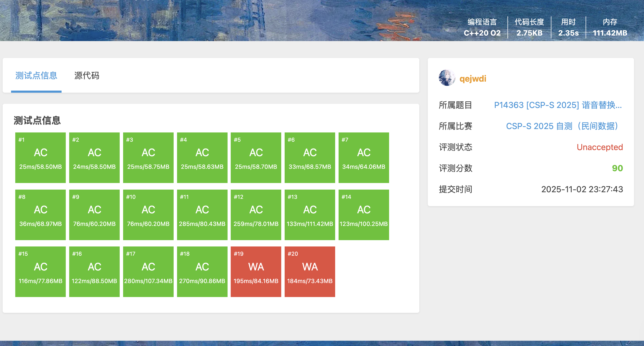Select test case #13 AC tile
This screenshot has height=346, width=644.
point(310,215)
